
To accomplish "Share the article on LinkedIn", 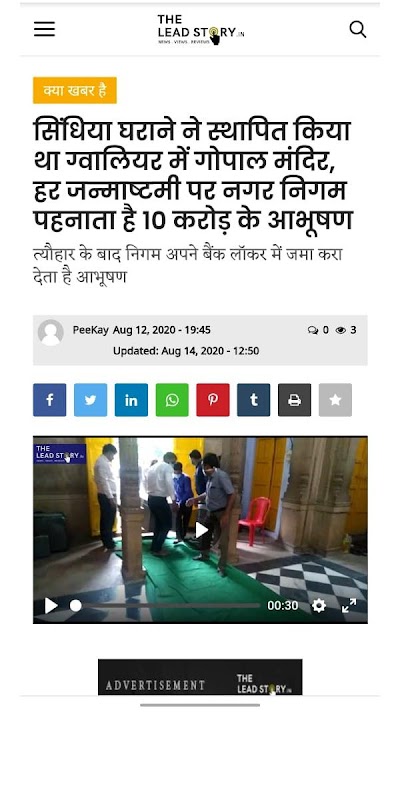I will 131,400.
